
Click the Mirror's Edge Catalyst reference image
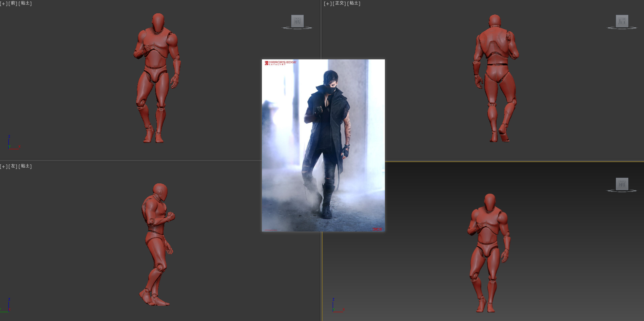tap(323, 145)
